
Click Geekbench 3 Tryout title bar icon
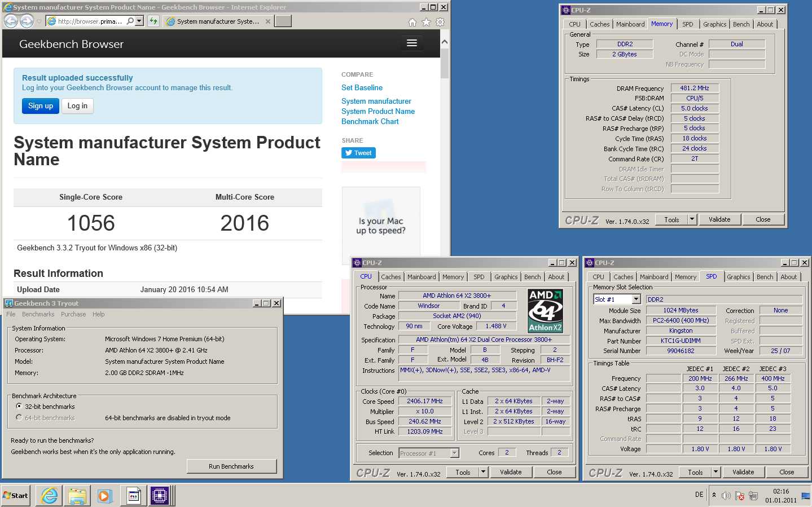(9, 303)
